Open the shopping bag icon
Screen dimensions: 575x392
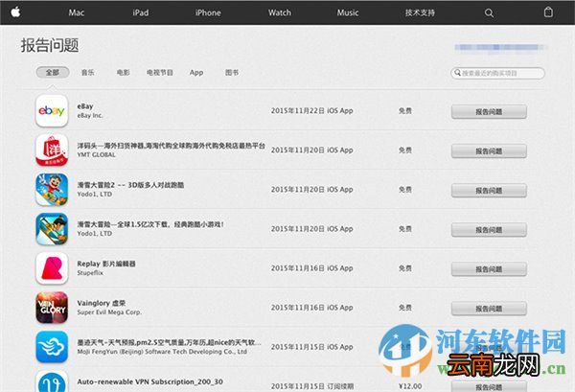pos(548,12)
